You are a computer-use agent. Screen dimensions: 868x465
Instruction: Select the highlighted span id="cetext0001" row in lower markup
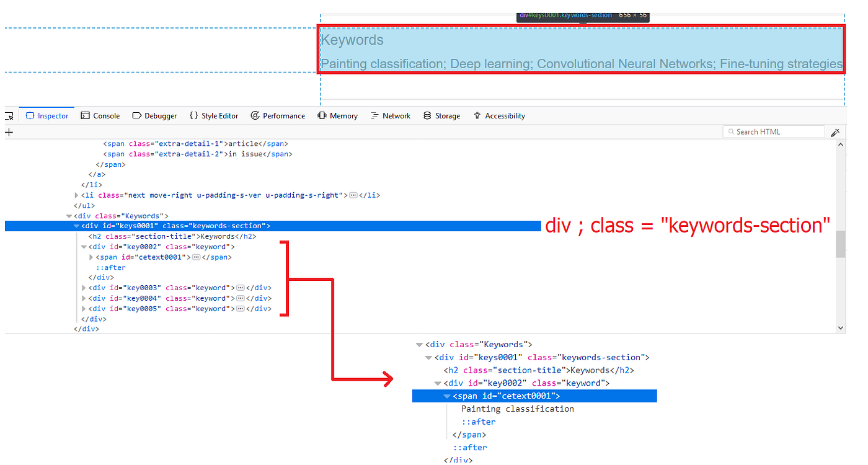click(534, 396)
